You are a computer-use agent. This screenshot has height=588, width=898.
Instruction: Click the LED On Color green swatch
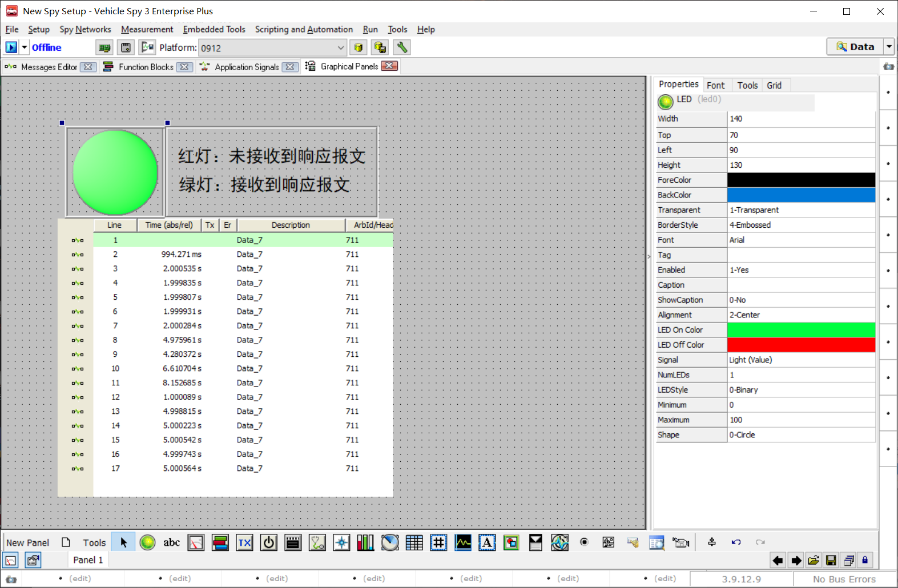click(801, 330)
